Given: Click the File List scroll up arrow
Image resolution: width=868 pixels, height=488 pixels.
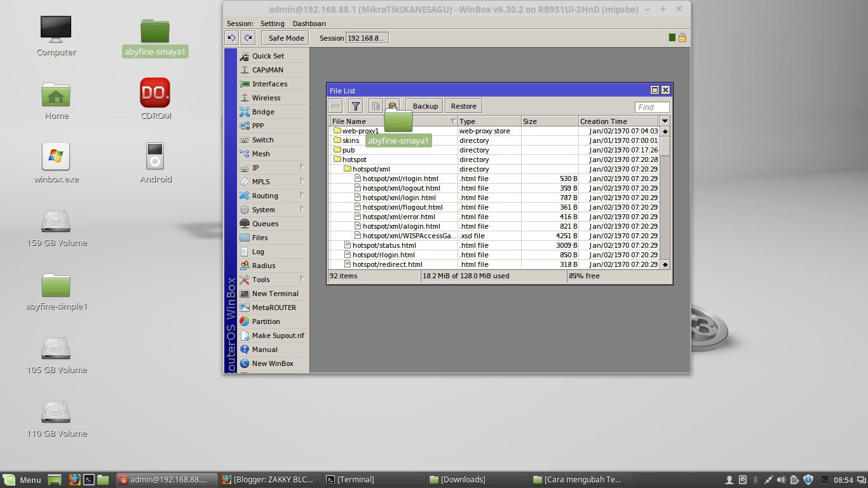Looking at the screenshot, I should coord(665,132).
